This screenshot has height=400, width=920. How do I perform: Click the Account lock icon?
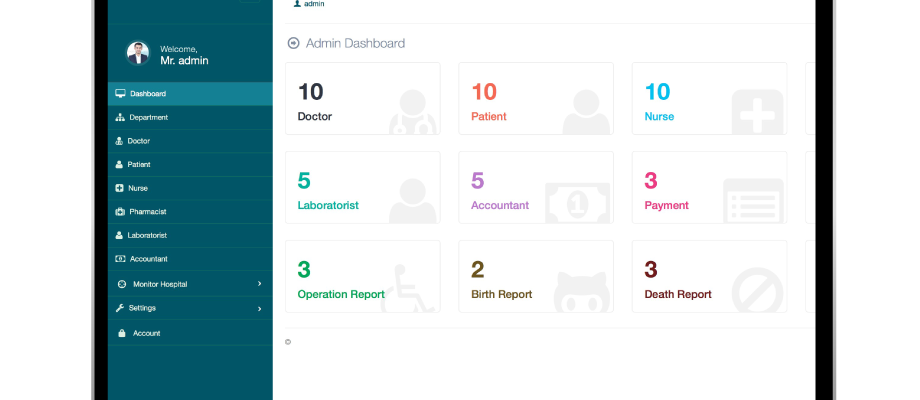[x=121, y=333]
